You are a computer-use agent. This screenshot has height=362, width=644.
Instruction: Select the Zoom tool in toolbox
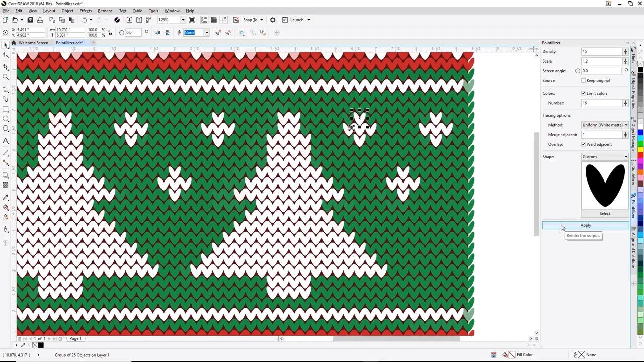6,77
